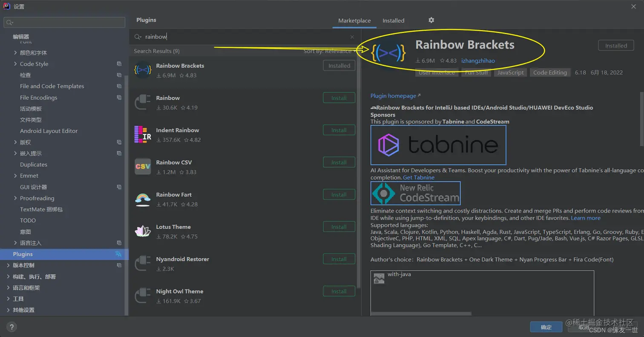The image size is (644, 337).
Task: Expand the Proofreading tree node
Action: (16, 198)
